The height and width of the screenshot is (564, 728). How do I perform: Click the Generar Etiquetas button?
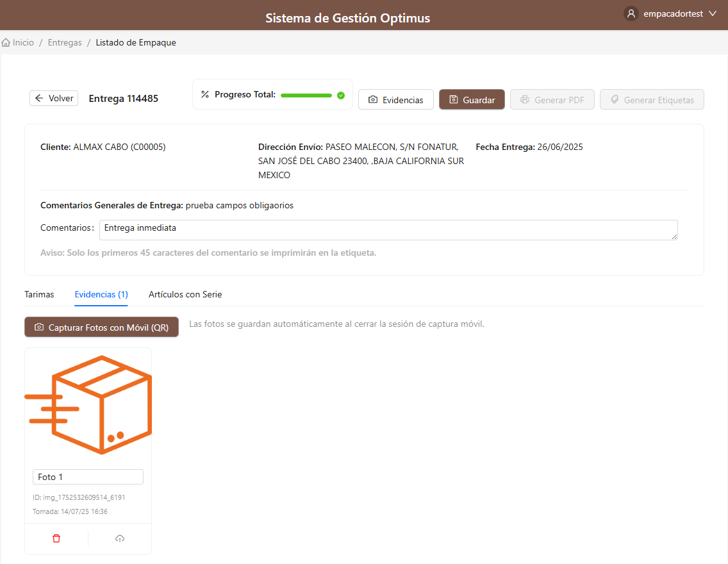[652, 99]
